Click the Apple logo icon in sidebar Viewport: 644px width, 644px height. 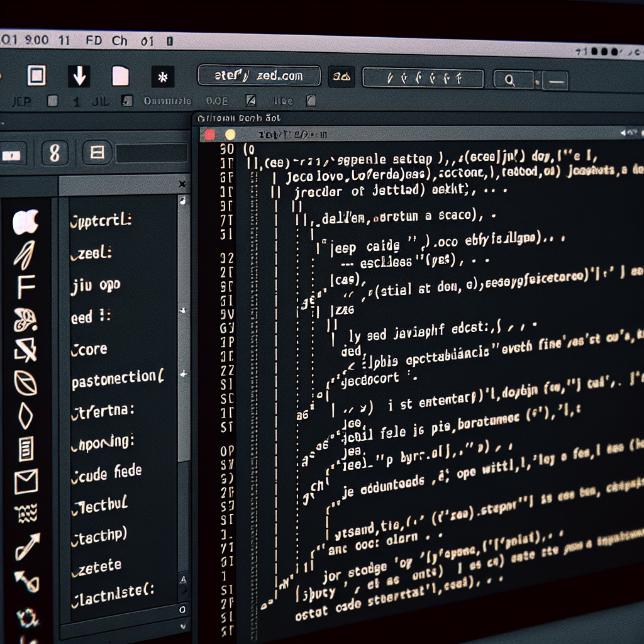click(x=26, y=221)
